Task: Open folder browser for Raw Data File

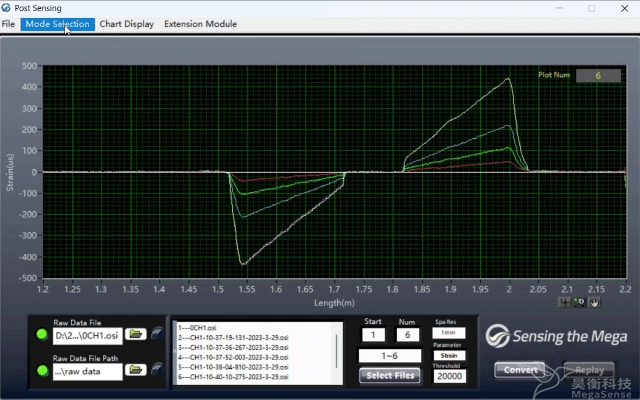Action: (136, 334)
